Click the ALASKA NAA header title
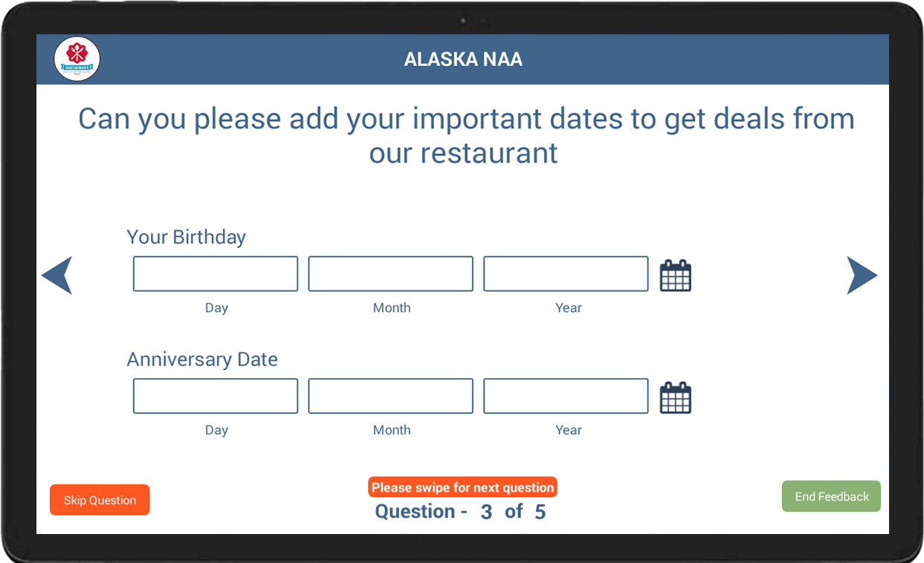The image size is (924, 563). click(463, 59)
